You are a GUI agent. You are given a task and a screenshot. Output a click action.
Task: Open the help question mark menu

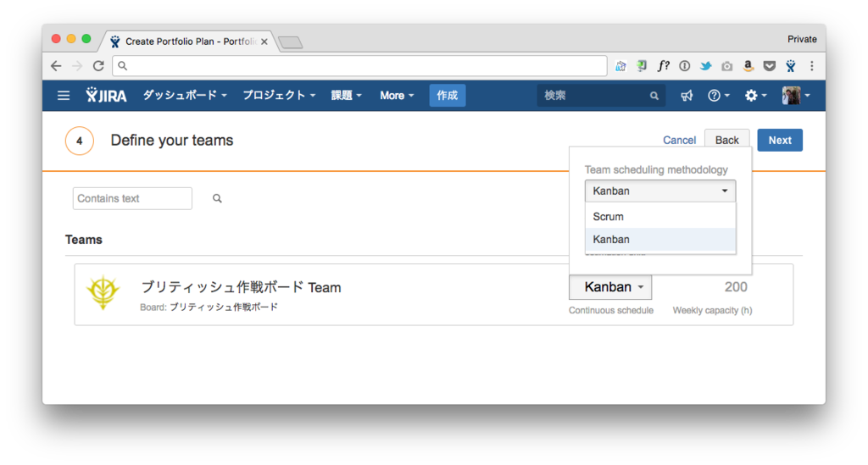719,96
